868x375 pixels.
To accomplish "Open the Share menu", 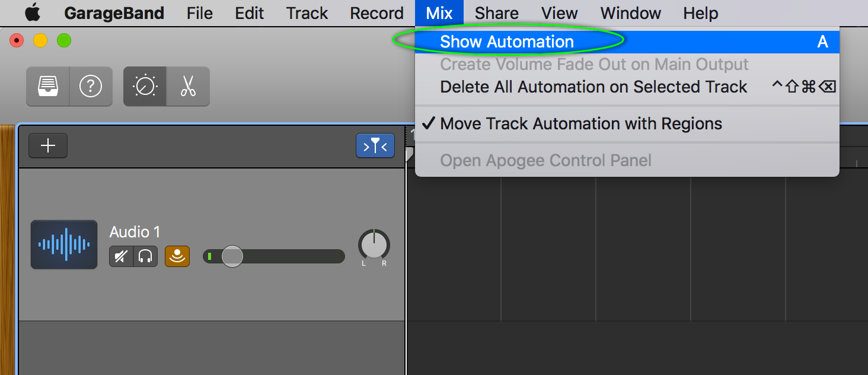I will coord(496,13).
